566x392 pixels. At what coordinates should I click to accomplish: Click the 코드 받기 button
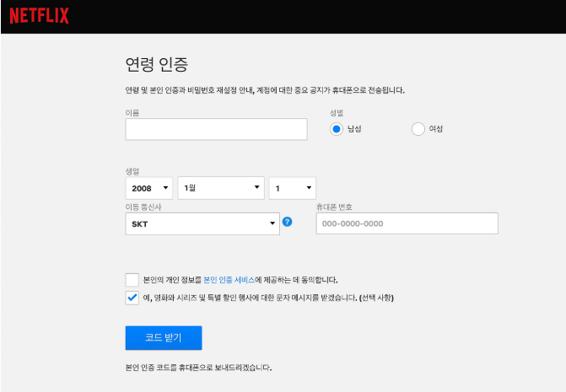click(164, 338)
